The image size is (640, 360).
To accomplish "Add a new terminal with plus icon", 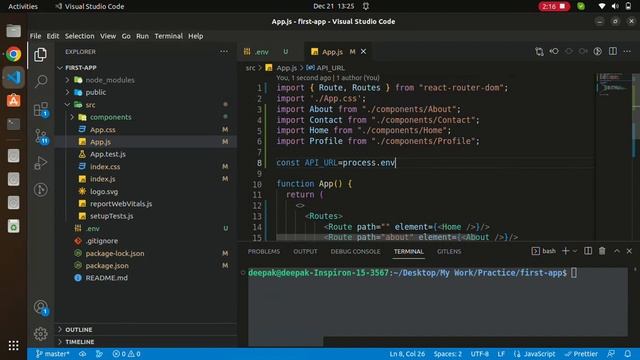I will pos(565,251).
